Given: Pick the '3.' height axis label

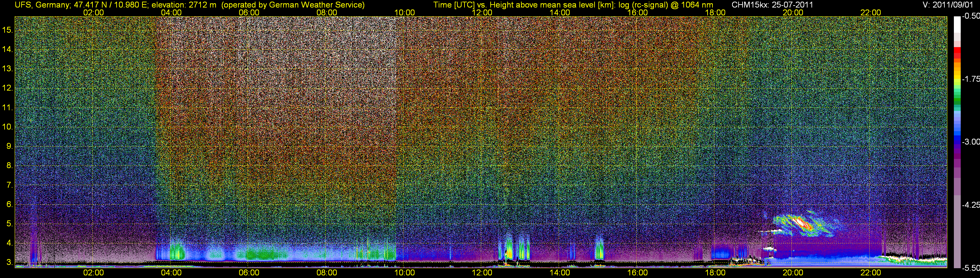Looking at the screenshot, I should 9,262.
